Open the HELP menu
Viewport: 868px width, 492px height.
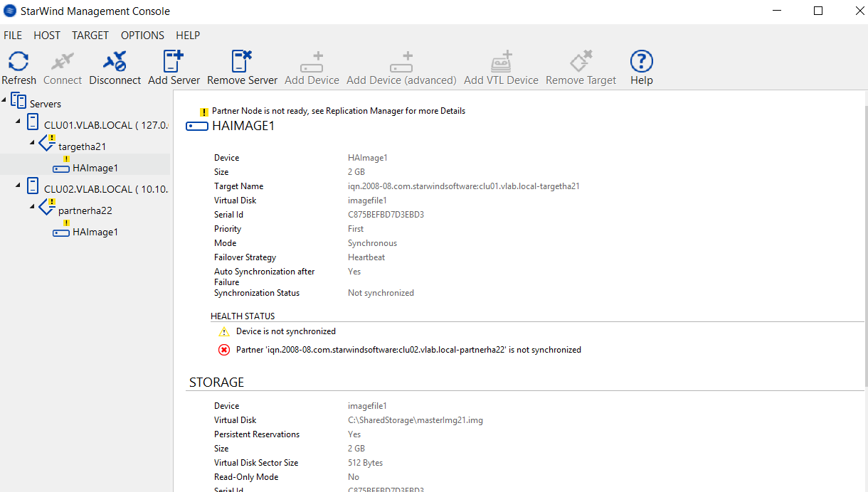[188, 35]
